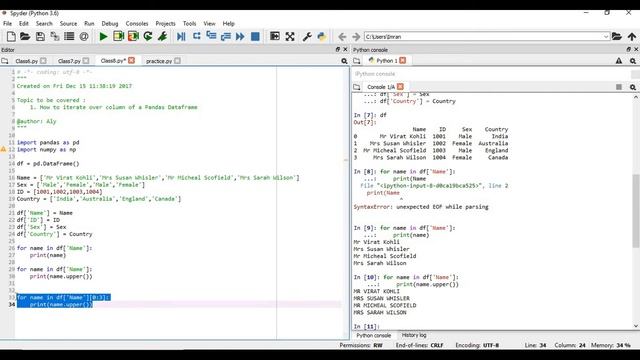Open the View menu
The width and height of the screenshot is (640, 360).
[209, 24]
